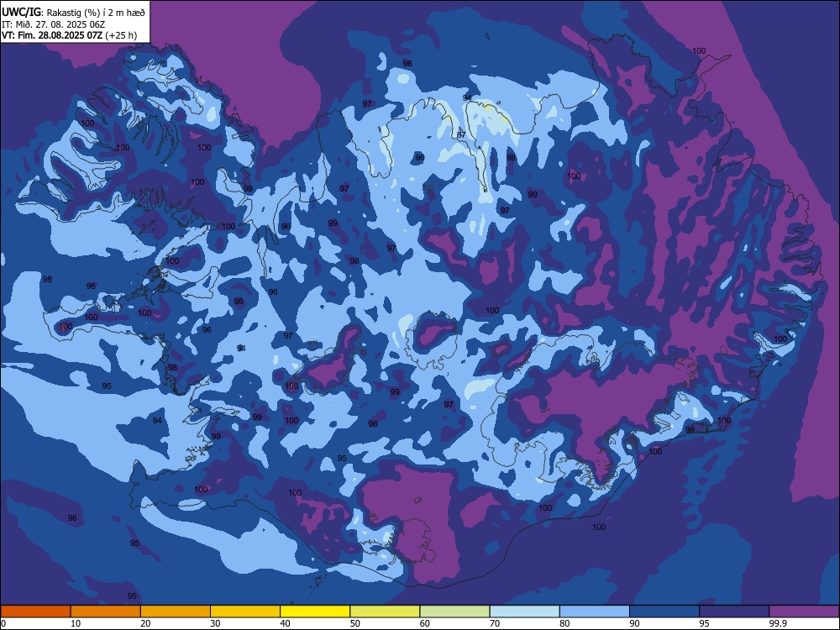This screenshot has height=630, width=840.
Task: Click the '50' tick label on the color scale
Action: (355, 623)
